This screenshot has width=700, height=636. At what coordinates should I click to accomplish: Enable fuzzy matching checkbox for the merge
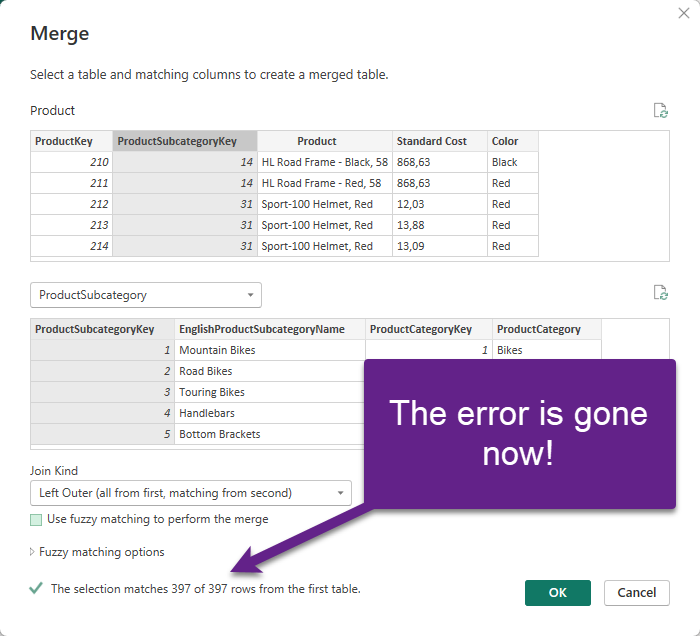coord(37,519)
